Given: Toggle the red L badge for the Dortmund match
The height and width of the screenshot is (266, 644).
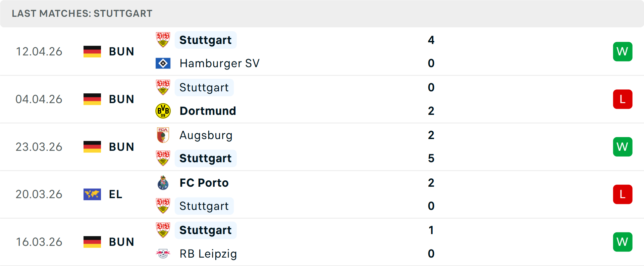Looking at the screenshot, I should [623, 99].
